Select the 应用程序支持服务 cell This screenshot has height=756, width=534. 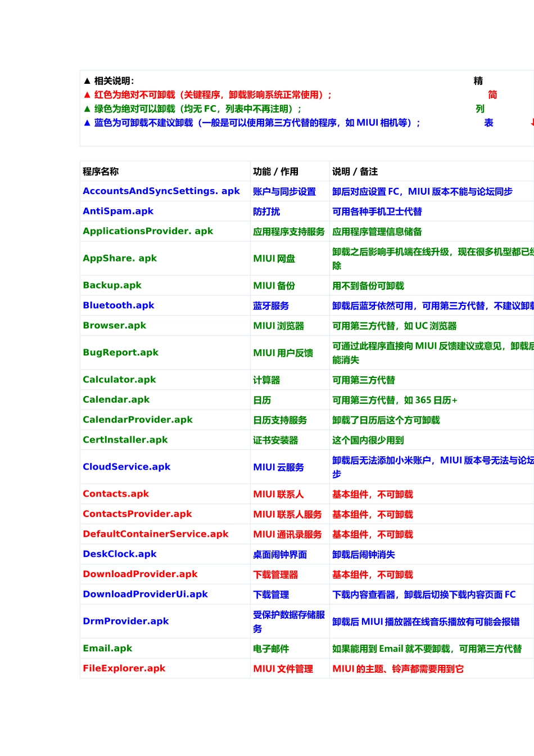coord(289,232)
